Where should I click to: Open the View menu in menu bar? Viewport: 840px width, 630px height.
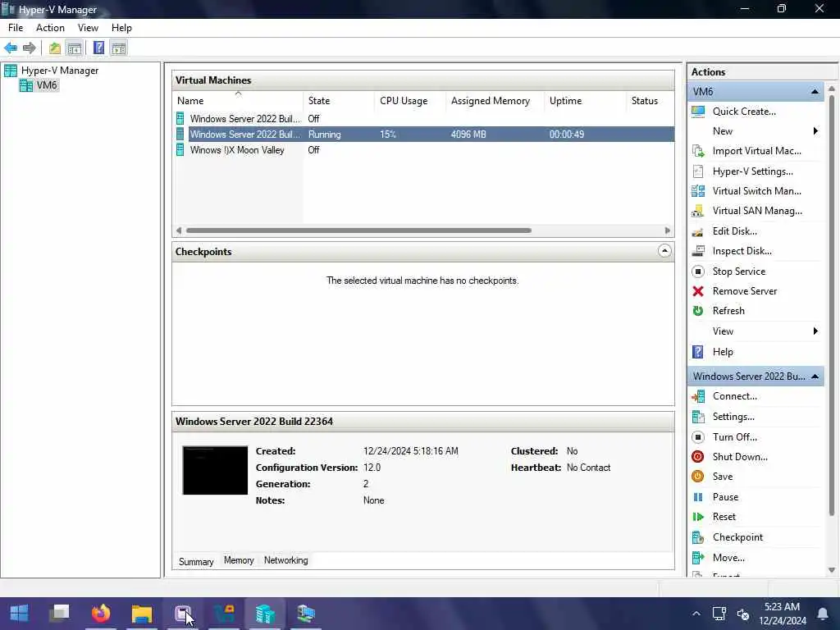tap(88, 28)
